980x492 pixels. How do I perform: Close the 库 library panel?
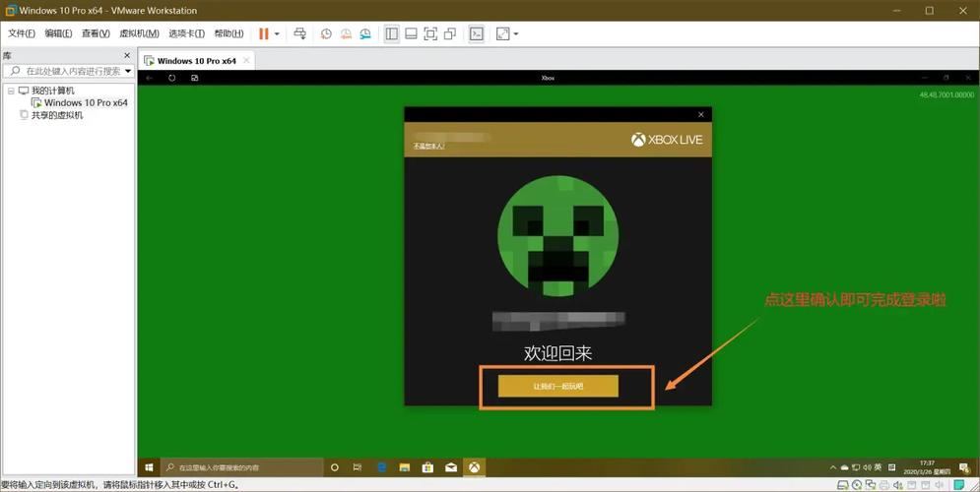point(127,55)
